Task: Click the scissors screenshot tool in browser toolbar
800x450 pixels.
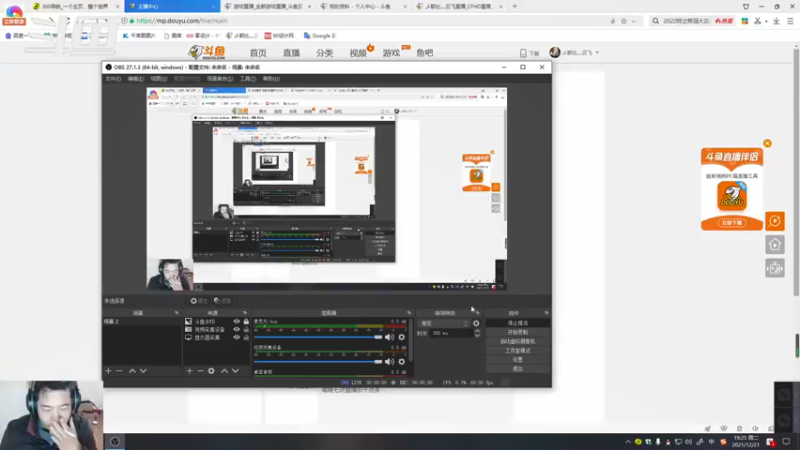Action: click(x=758, y=21)
